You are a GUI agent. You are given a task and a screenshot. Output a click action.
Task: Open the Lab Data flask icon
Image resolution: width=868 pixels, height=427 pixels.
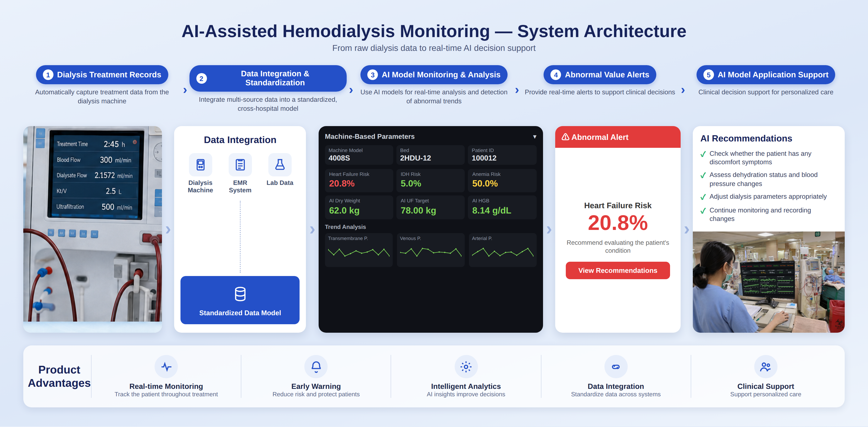tap(280, 164)
